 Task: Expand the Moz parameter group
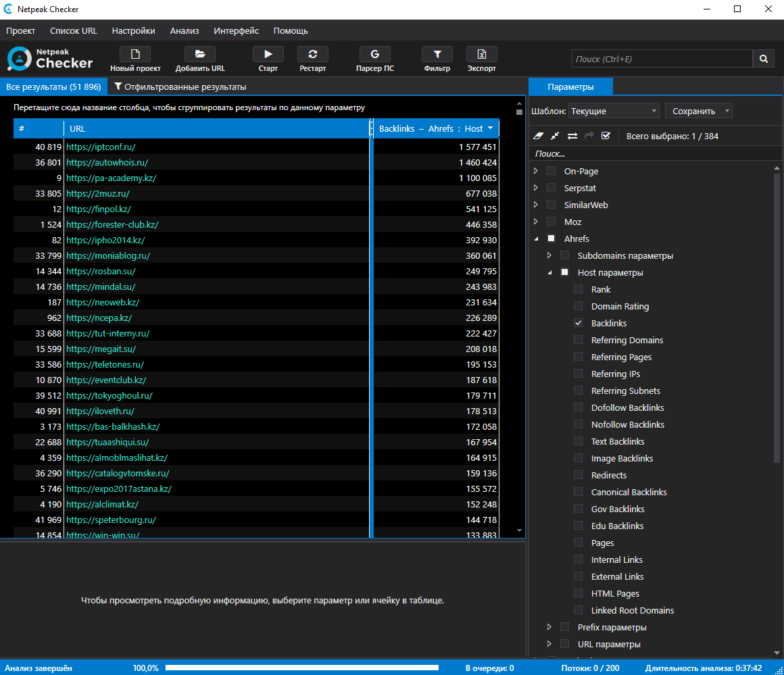point(536,222)
